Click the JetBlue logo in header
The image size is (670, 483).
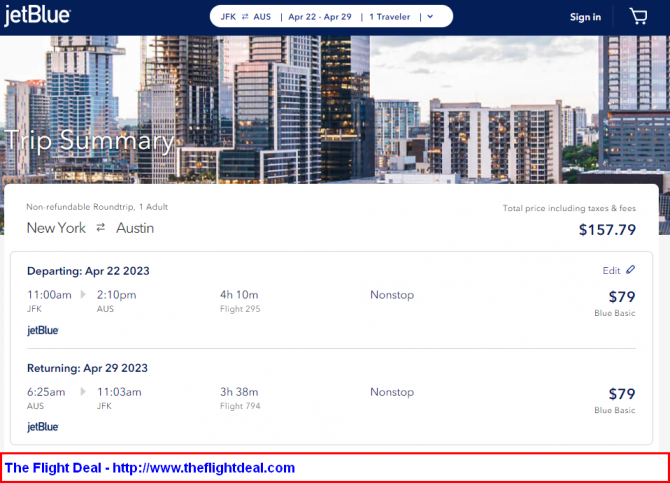pyautogui.click(x=37, y=16)
